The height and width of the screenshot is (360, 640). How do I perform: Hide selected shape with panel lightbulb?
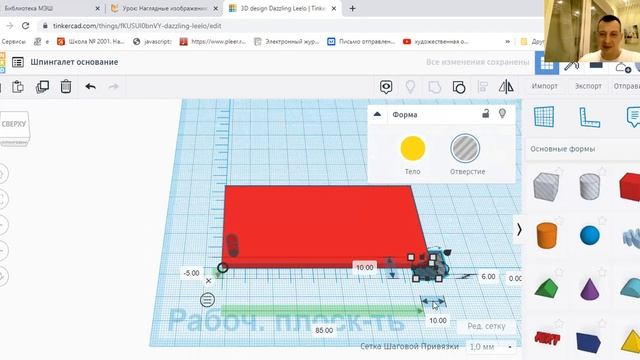pyautogui.click(x=502, y=113)
